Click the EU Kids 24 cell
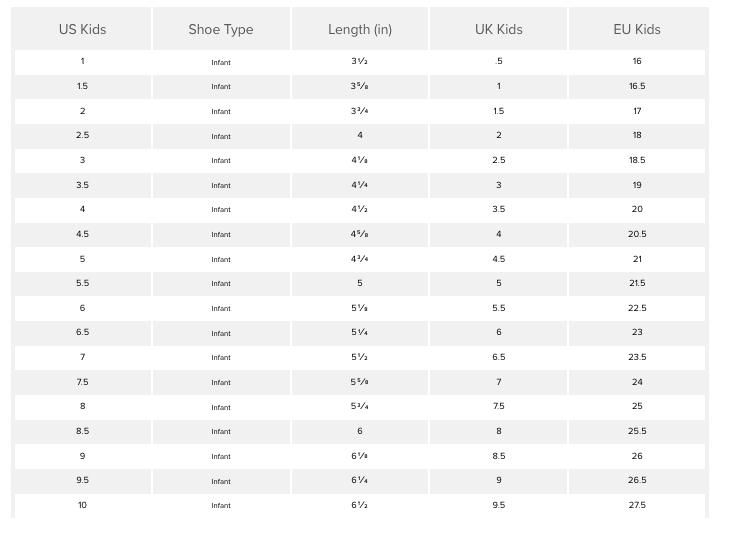This screenshot has width=740, height=534. click(637, 382)
